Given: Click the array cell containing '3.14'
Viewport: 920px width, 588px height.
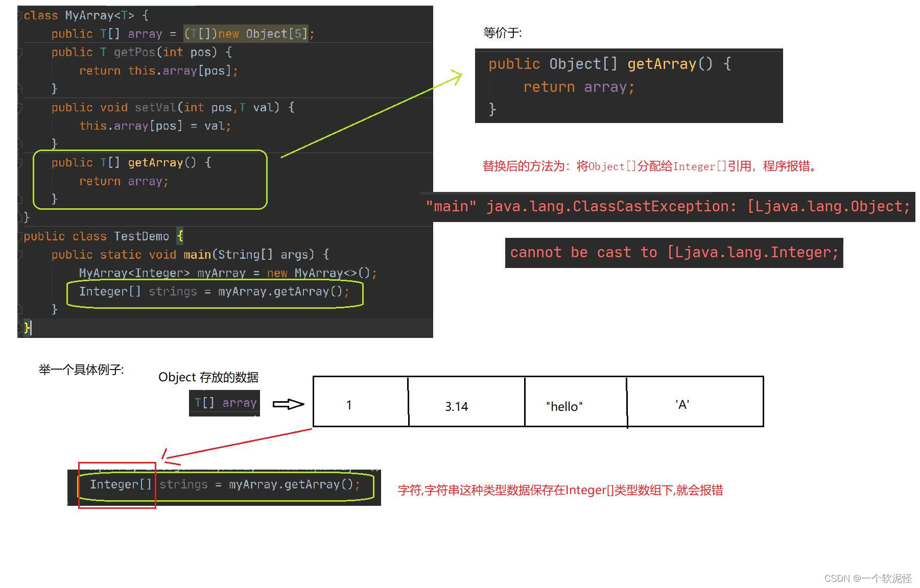Looking at the screenshot, I should tap(466, 402).
